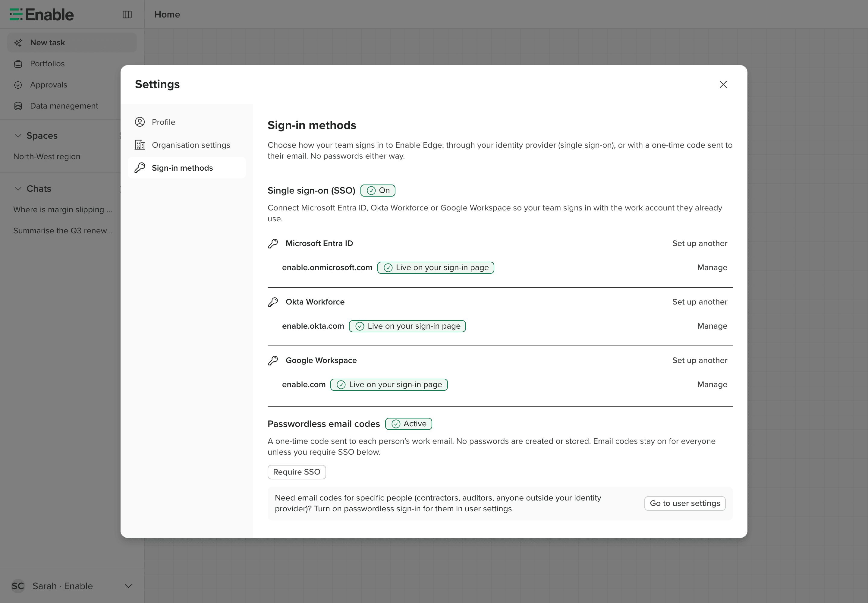The width and height of the screenshot is (868, 603).
Task: Click the Microsoft Entra ID provider name
Action: [x=319, y=243]
